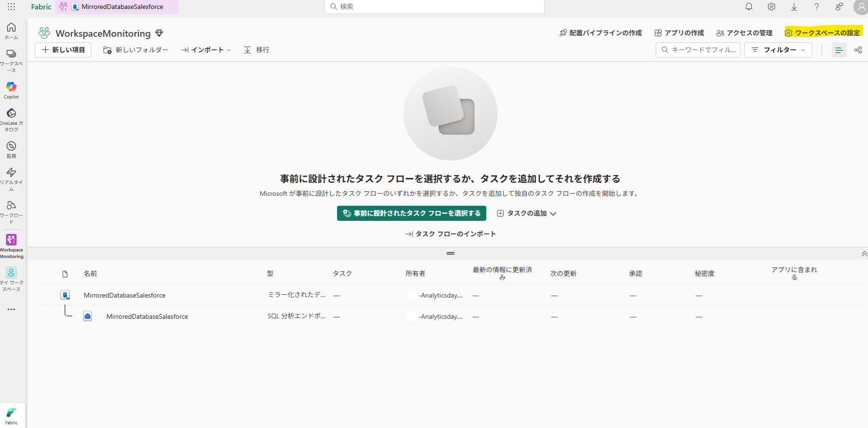Open the user account avatar

(x=861, y=7)
